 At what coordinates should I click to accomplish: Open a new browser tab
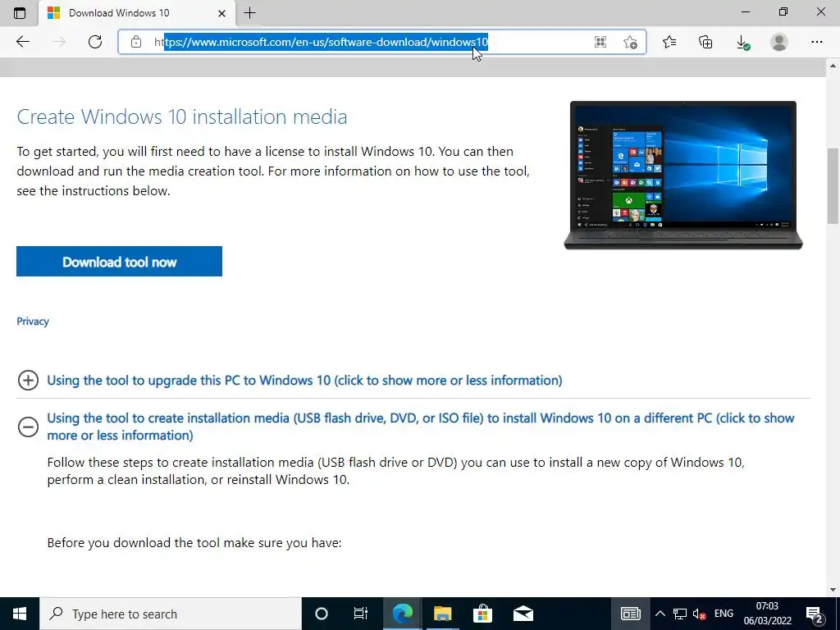(x=249, y=13)
